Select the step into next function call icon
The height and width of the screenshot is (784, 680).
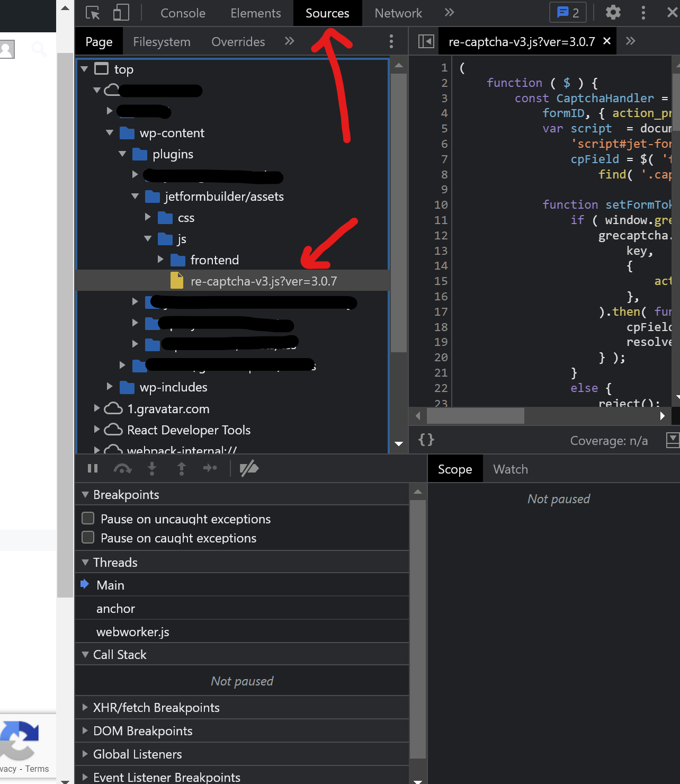click(x=152, y=468)
